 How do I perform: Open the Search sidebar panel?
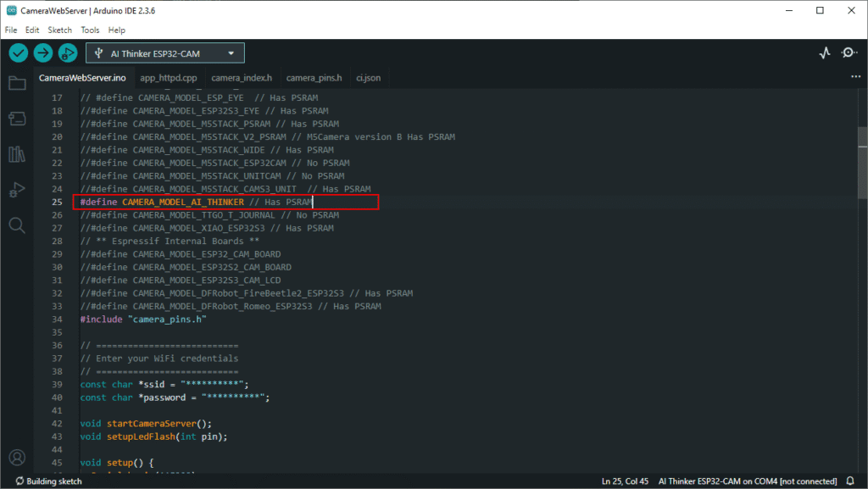pyautogui.click(x=16, y=225)
